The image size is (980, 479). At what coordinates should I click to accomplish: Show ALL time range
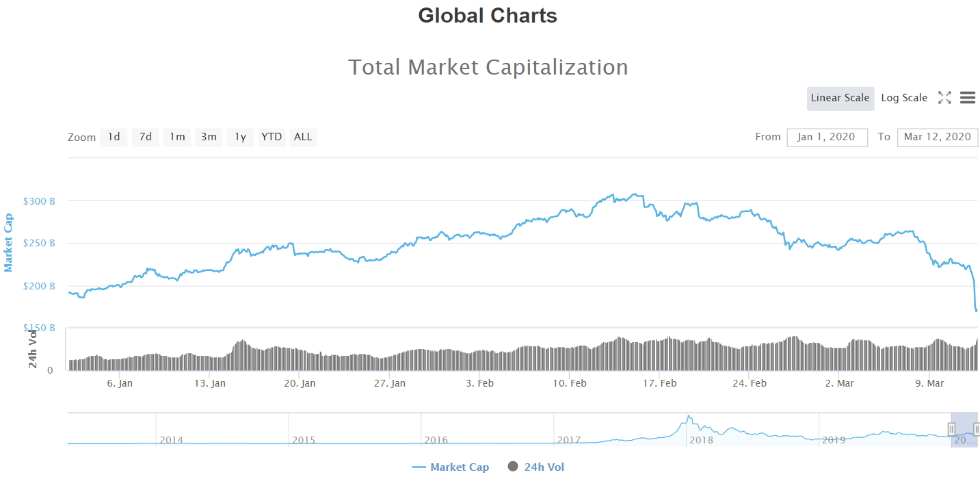303,137
